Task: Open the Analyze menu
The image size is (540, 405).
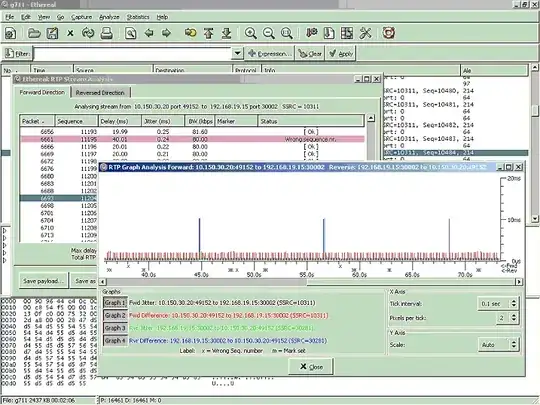Action: click(x=109, y=17)
